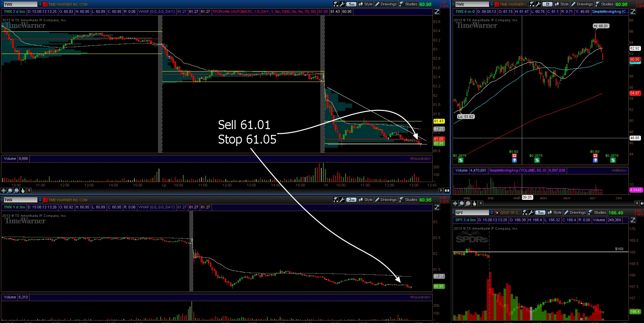The width and height of the screenshot is (644, 323).
Task: Open symbol dropdown arrow in TWX 2m chart
Action: click(x=40, y=200)
